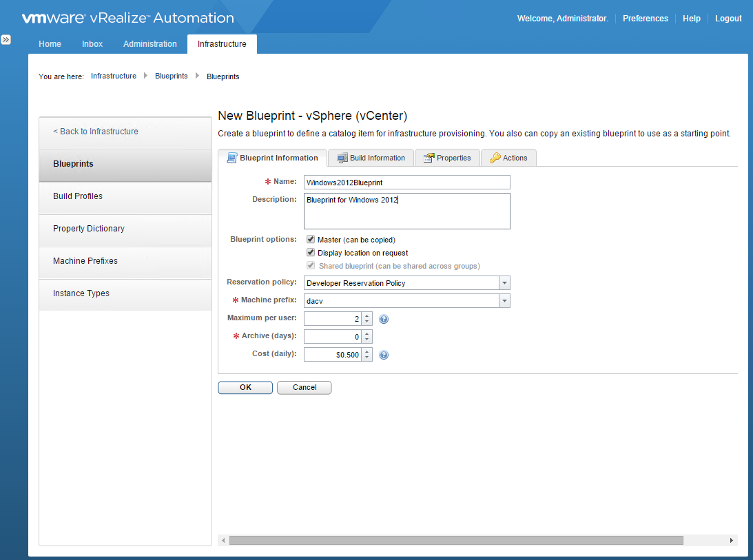This screenshot has width=753, height=560.
Task: Click the Cost (daily) value field
Action: [x=333, y=355]
